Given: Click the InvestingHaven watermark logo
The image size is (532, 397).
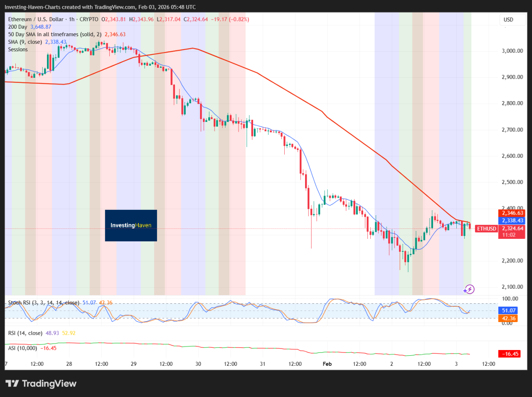Looking at the screenshot, I should click(x=131, y=226).
